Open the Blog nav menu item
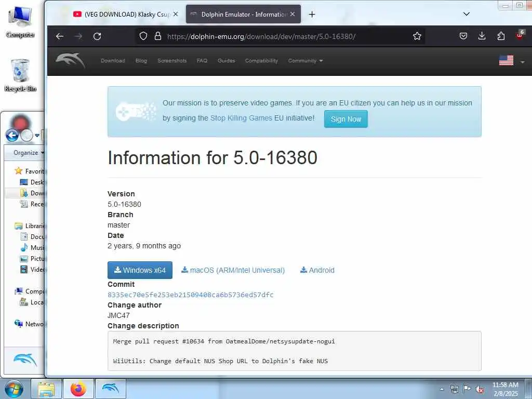The height and width of the screenshot is (399, 532). pyautogui.click(x=141, y=61)
